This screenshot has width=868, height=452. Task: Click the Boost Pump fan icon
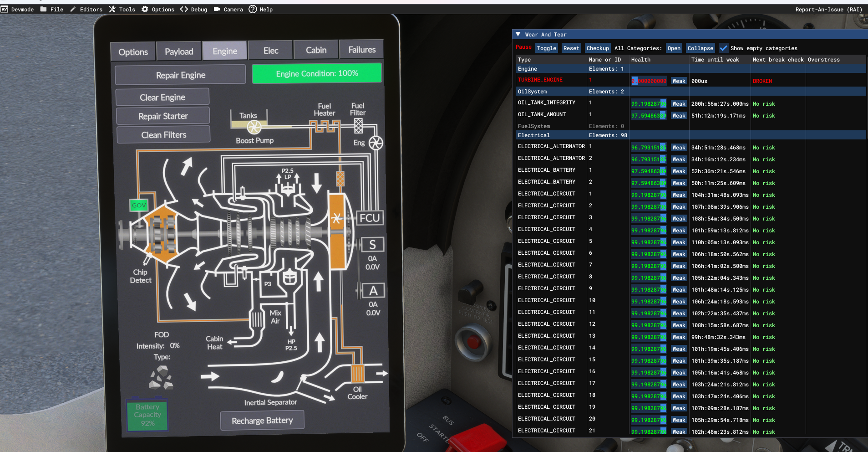coord(254,127)
